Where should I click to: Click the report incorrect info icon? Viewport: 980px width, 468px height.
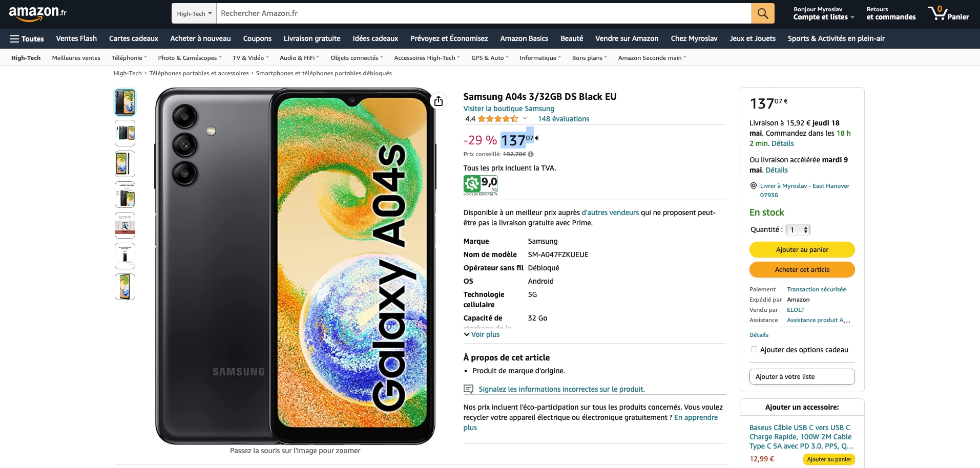468,389
